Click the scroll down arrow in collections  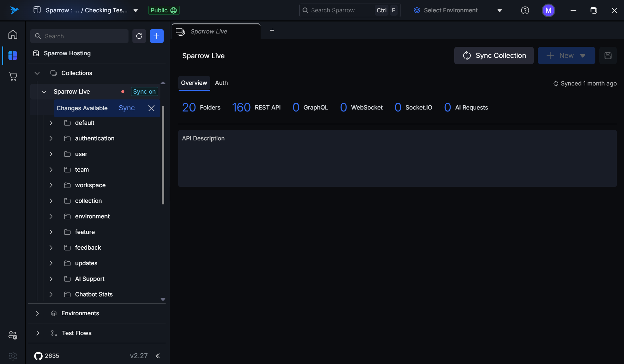[163, 299]
